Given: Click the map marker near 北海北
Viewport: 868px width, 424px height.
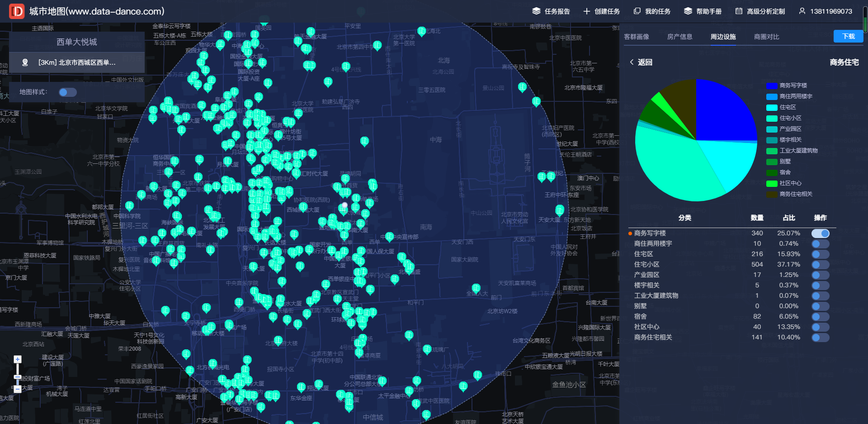Looking at the screenshot, I should coord(422,32).
